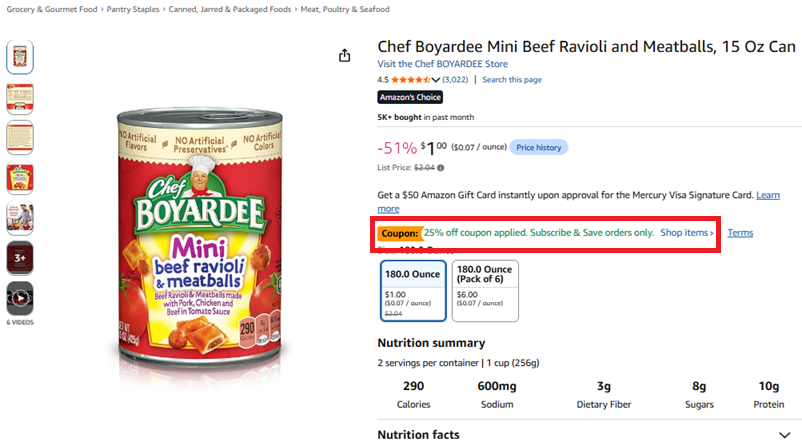Click the share icon above product image
This screenshot has height=446, width=802.
344,55
